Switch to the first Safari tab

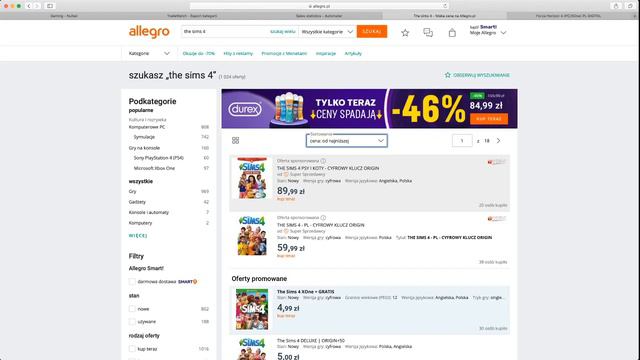click(x=64, y=16)
